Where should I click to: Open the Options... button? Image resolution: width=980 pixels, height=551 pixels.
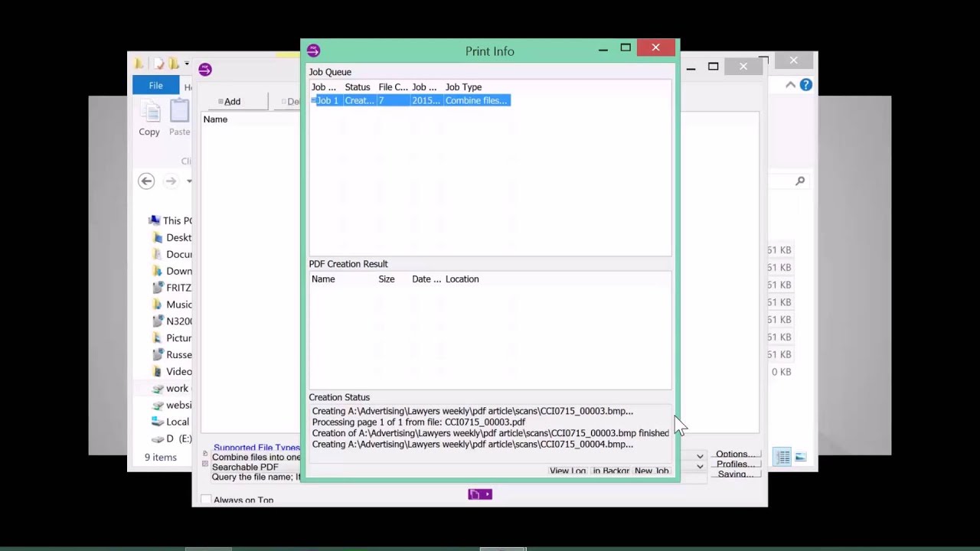pyautogui.click(x=736, y=454)
